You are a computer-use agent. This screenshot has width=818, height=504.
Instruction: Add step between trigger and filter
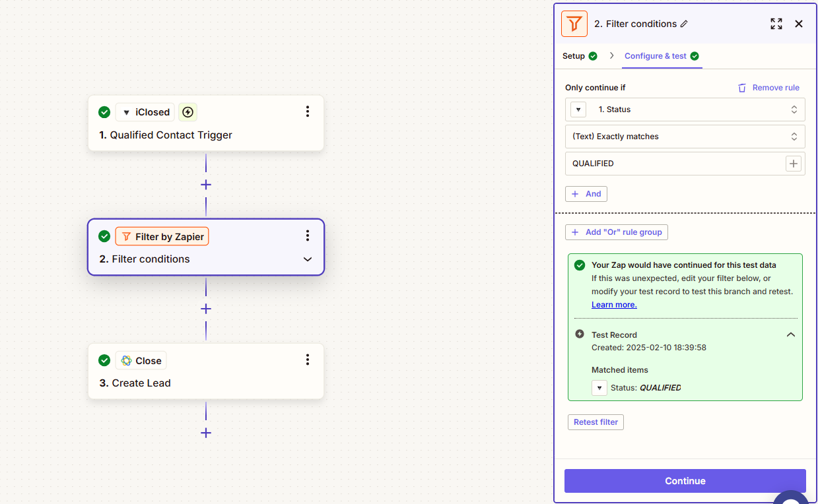[206, 185]
